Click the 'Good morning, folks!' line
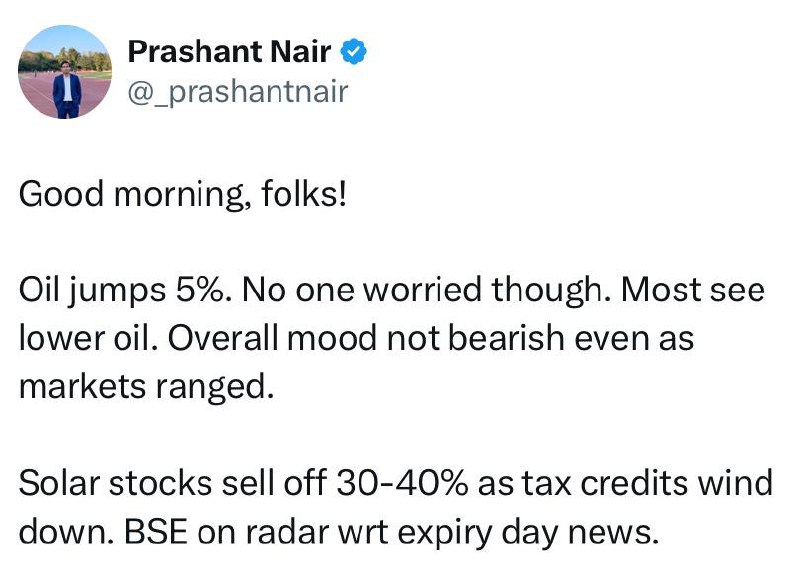This screenshot has height=585, width=800. click(x=183, y=194)
